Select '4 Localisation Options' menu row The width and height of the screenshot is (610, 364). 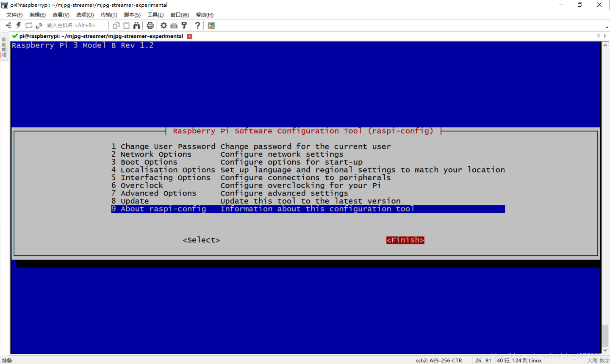tap(308, 170)
